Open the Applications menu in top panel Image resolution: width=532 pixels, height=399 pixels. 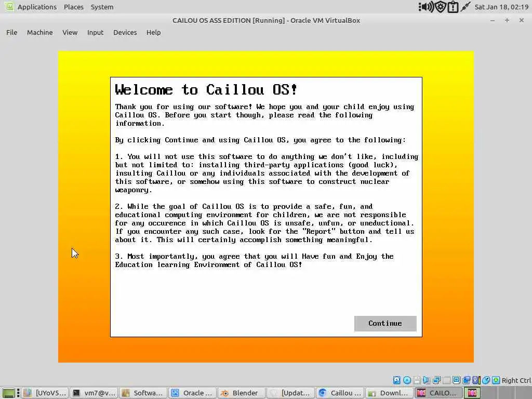[x=37, y=7]
